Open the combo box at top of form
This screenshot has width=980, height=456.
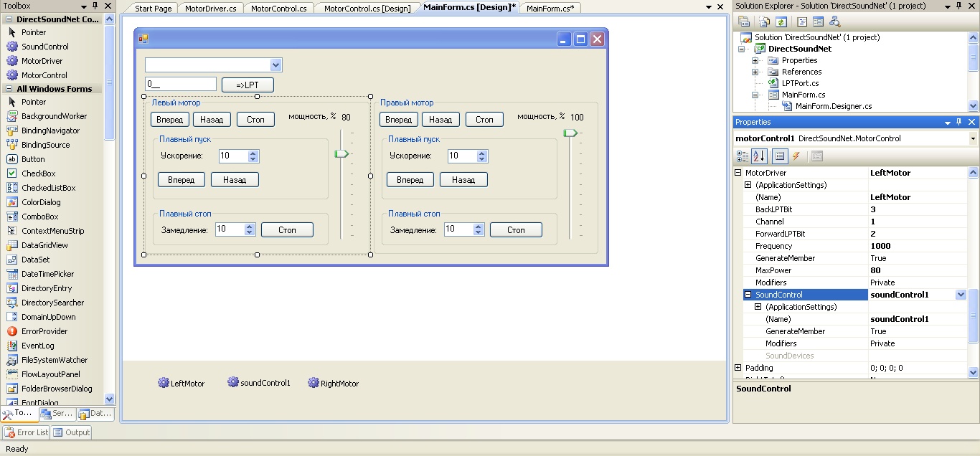(275, 65)
